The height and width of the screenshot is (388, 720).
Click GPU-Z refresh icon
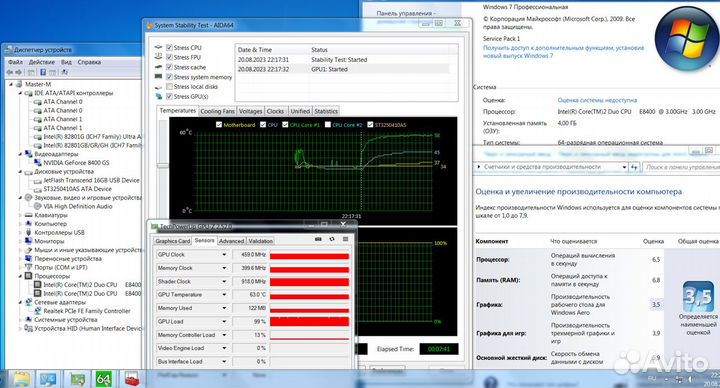point(332,239)
